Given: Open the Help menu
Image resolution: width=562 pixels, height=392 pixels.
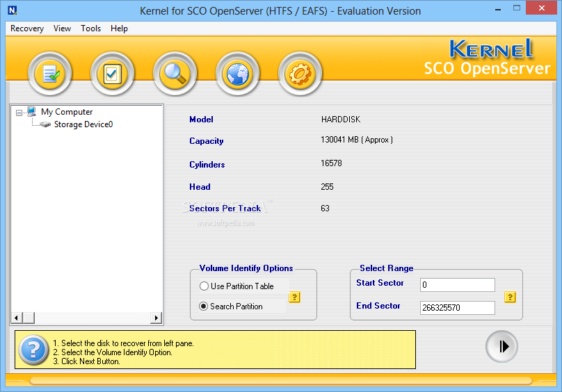Looking at the screenshot, I should (x=119, y=28).
